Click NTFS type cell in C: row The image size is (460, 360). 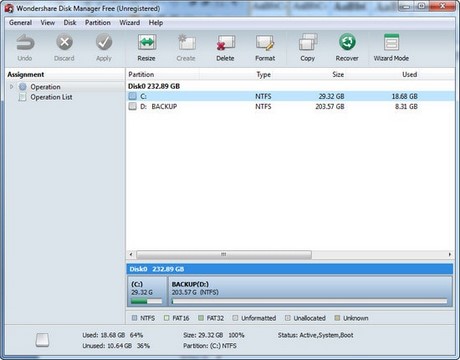click(x=263, y=96)
